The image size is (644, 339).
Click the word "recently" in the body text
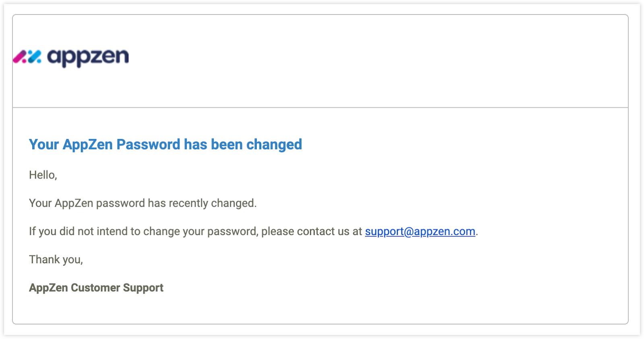coord(188,203)
